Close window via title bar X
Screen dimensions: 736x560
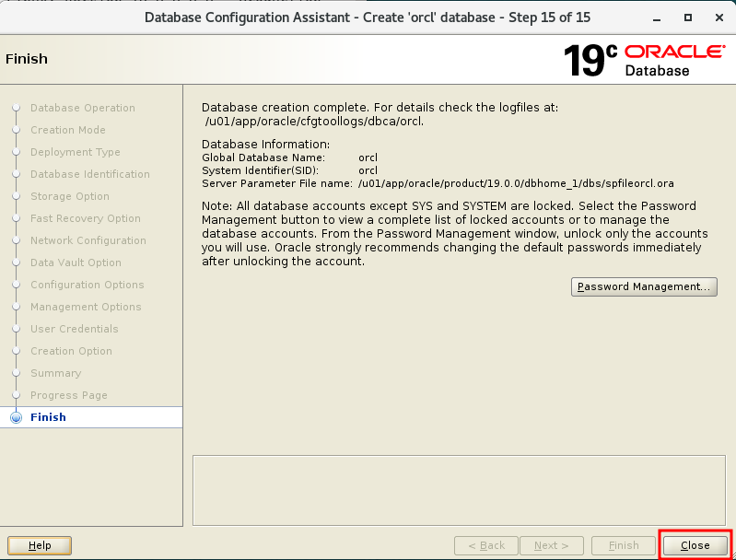pos(718,17)
